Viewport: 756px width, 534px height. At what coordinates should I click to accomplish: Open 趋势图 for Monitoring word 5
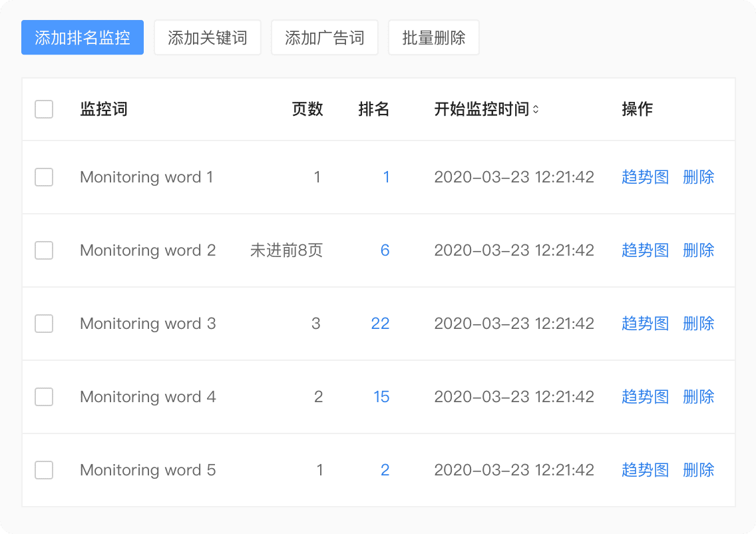click(x=644, y=470)
